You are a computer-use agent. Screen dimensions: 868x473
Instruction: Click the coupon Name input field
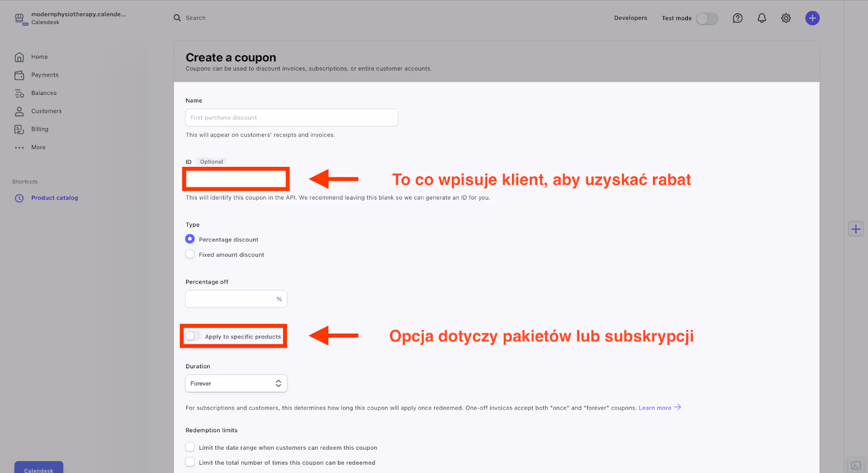click(x=291, y=118)
